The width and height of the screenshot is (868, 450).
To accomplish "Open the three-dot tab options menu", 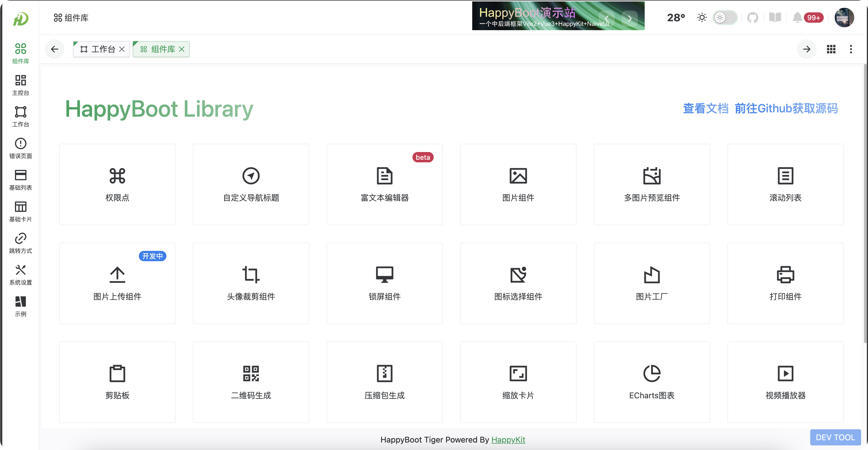I will (851, 49).
